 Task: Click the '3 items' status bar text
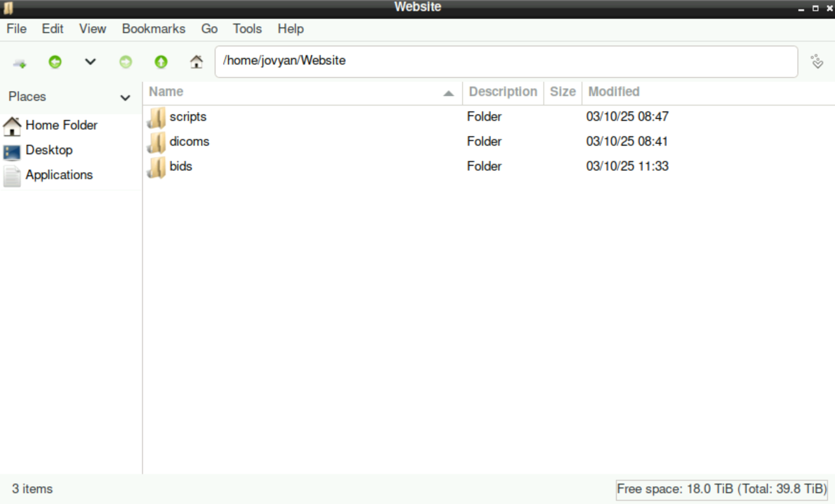32,489
